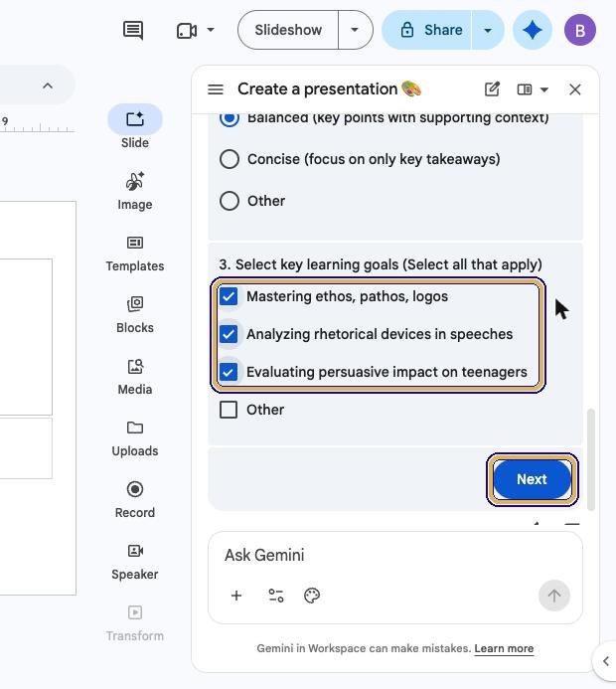Open the Uploads folder
This screenshot has width=616, height=689.
pyautogui.click(x=135, y=438)
